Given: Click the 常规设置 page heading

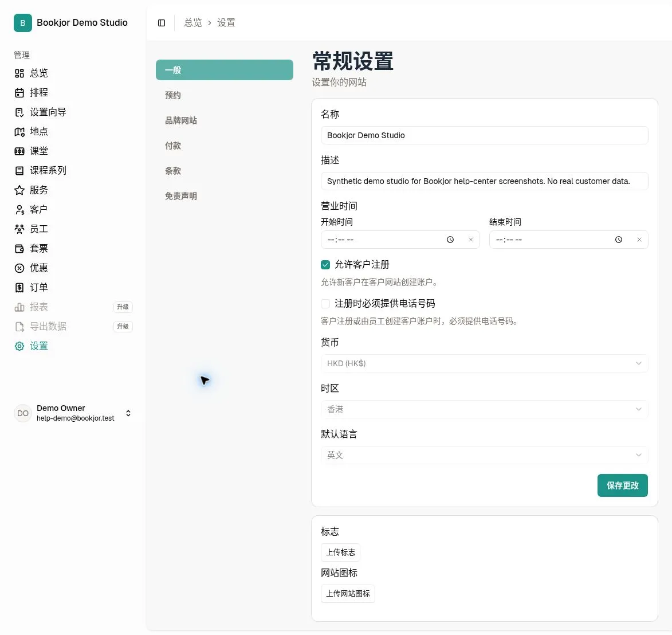Looking at the screenshot, I should pyautogui.click(x=353, y=61).
